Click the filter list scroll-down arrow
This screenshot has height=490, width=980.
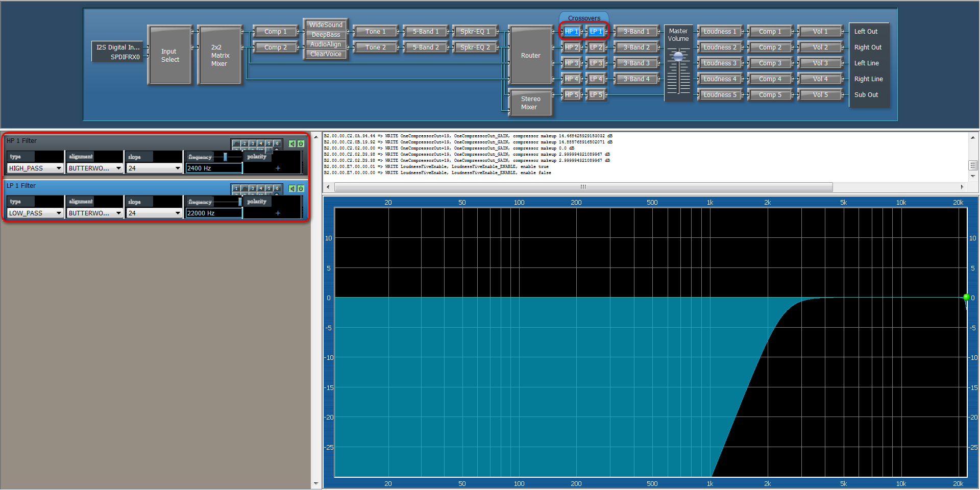[x=316, y=483]
